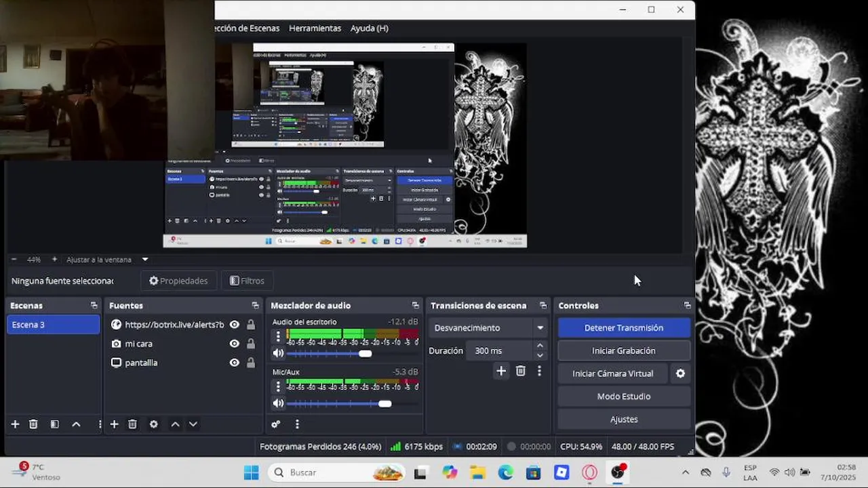Open File Explorer from taskbar
868x488 pixels.
pyautogui.click(x=478, y=472)
